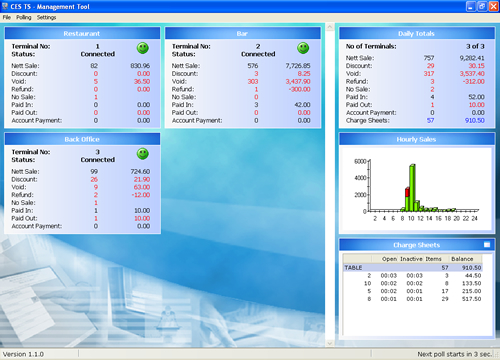The height and width of the screenshot is (360, 500).
Task: Click the scroll down arrow of terminal pane
Action: [x=330, y=343]
